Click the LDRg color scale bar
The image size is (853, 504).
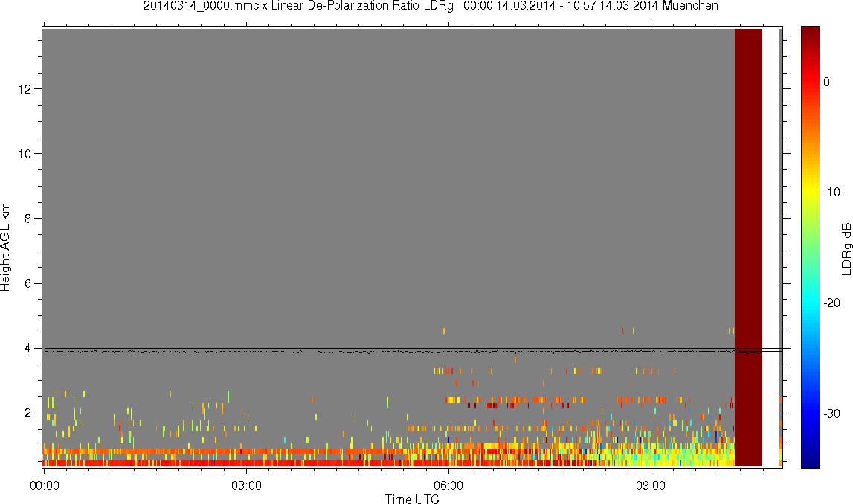coord(810,248)
